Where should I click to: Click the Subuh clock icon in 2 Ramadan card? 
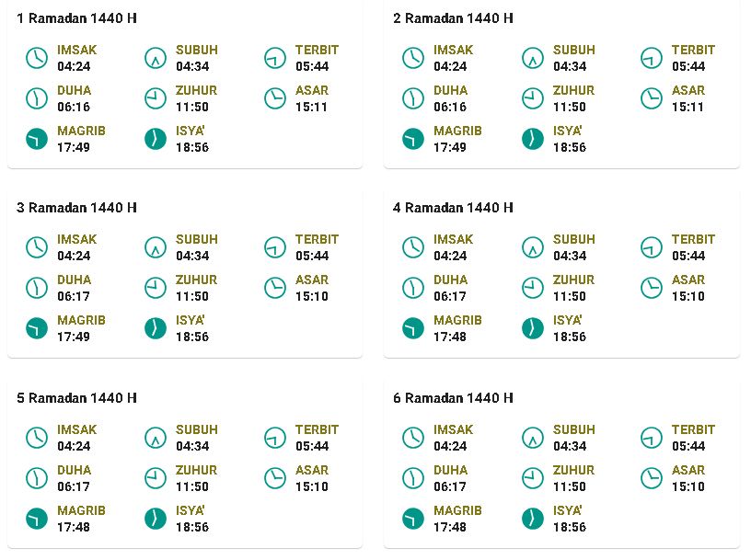tap(533, 58)
